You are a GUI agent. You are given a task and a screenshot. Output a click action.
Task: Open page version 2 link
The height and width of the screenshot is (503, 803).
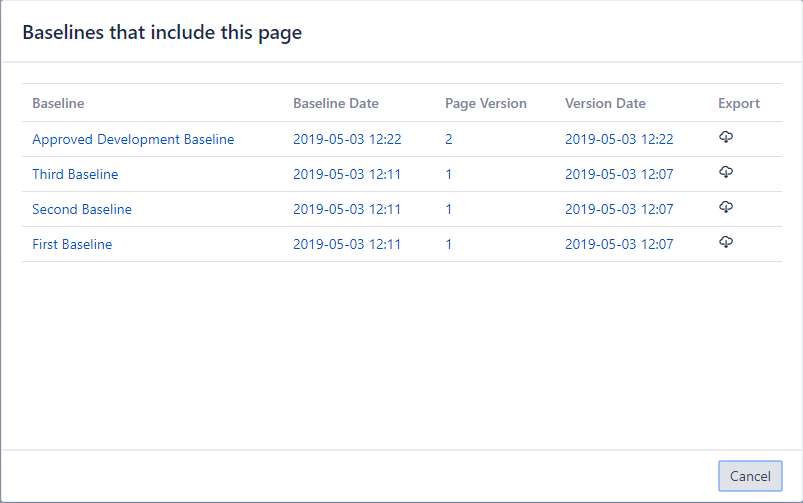[x=449, y=140]
